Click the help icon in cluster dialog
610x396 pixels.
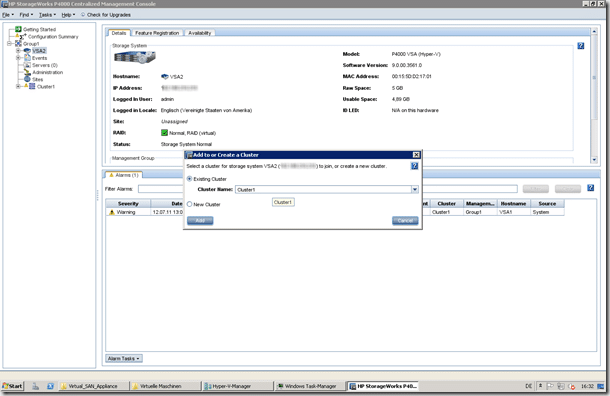(414, 166)
